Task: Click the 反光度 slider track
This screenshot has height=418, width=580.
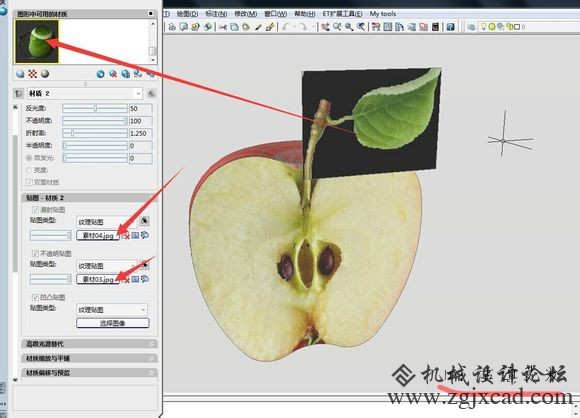Action: click(95, 108)
